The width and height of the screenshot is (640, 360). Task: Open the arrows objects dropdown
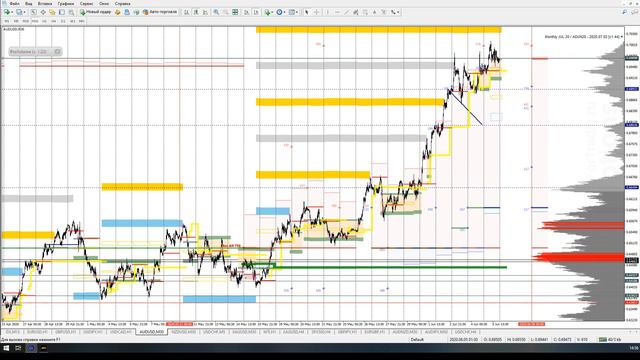click(395, 12)
